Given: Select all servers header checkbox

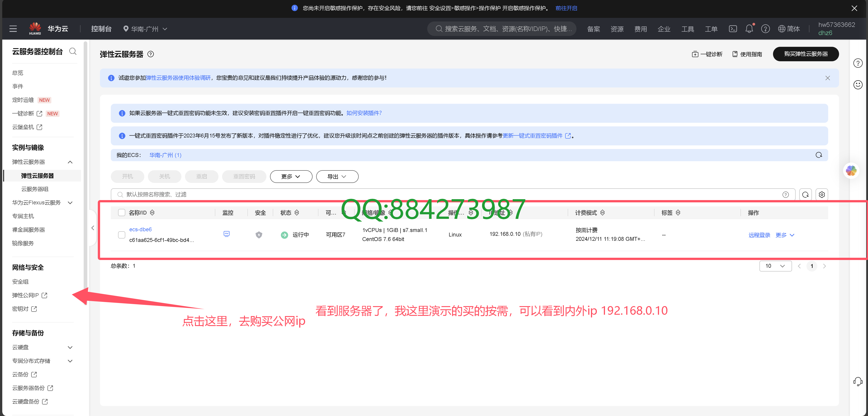Looking at the screenshot, I should tap(122, 213).
